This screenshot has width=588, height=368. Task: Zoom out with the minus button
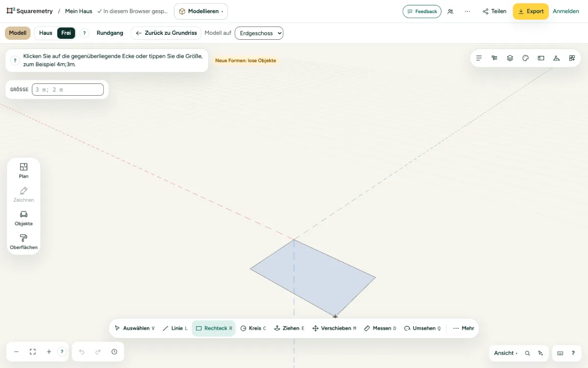(16, 352)
